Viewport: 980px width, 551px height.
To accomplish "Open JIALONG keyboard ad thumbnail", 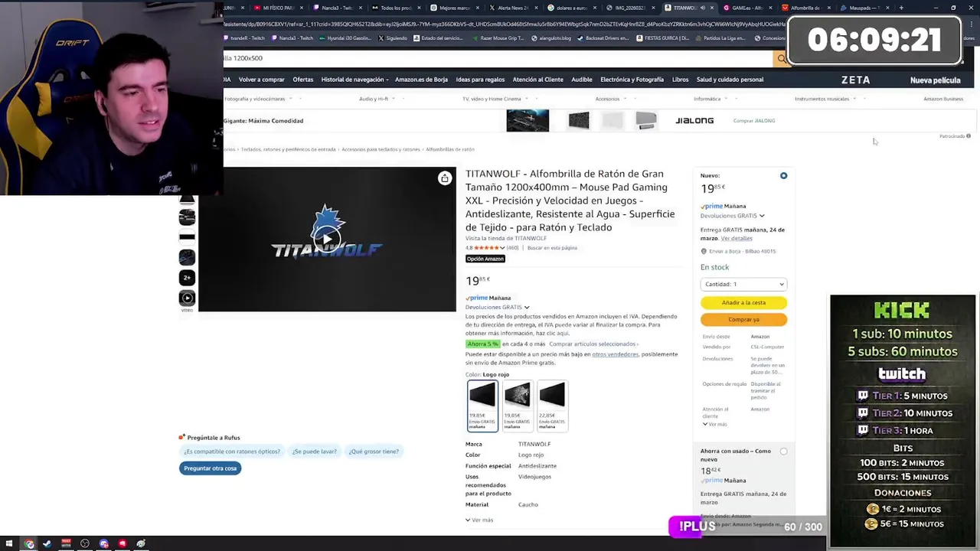I will click(x=528, y=121).
